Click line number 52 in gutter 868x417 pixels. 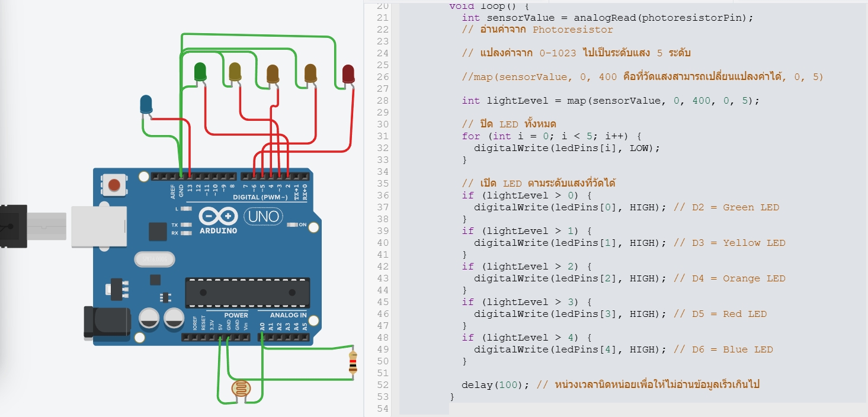point(382,385)
